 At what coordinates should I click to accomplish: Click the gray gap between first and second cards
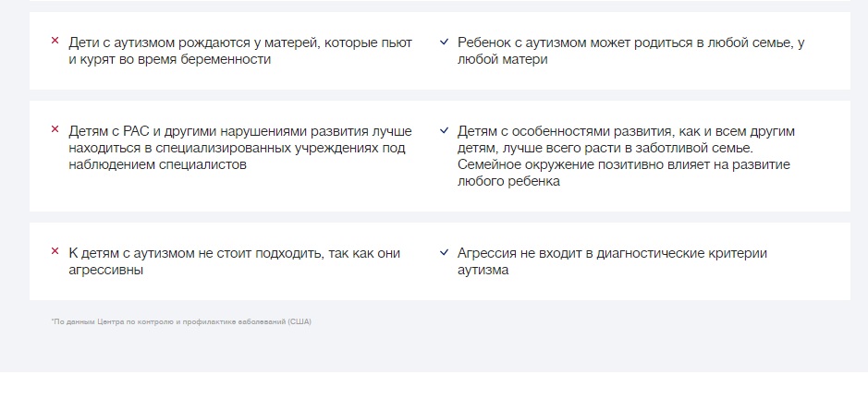[x=434, y=95]
